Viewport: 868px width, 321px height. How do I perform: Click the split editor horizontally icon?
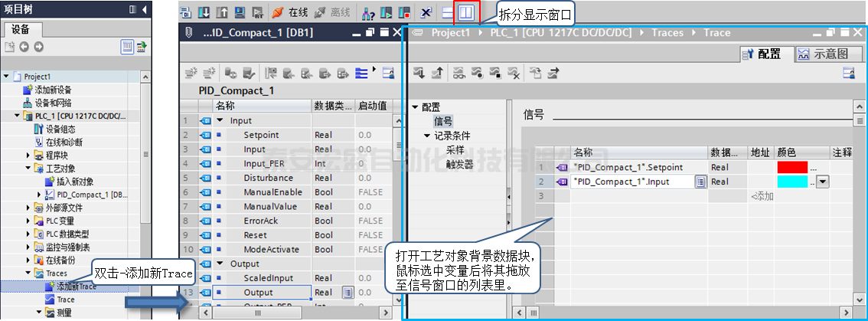click(x=449, y=12)
